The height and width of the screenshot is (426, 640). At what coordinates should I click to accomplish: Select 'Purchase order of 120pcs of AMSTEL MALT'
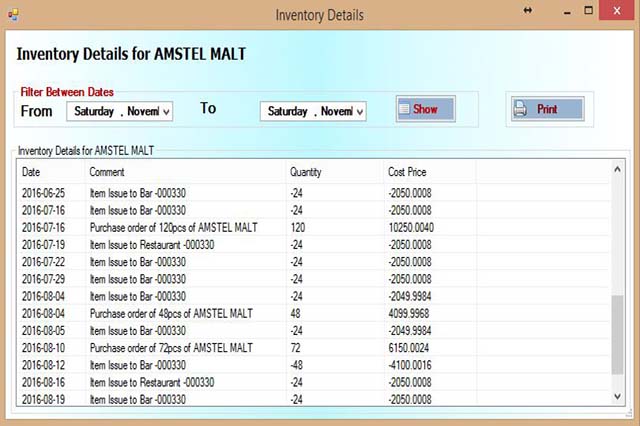[173, 228]
